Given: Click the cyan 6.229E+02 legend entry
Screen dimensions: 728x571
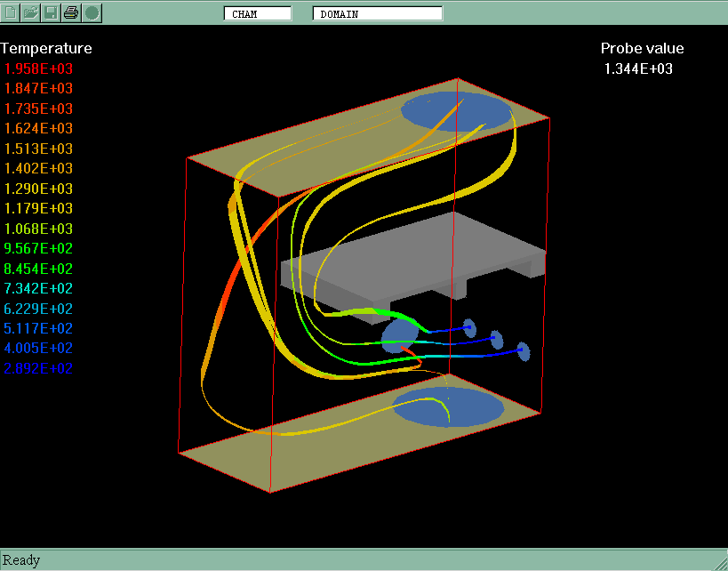Looking at the screenshot, I should click(x=38, y=309).
